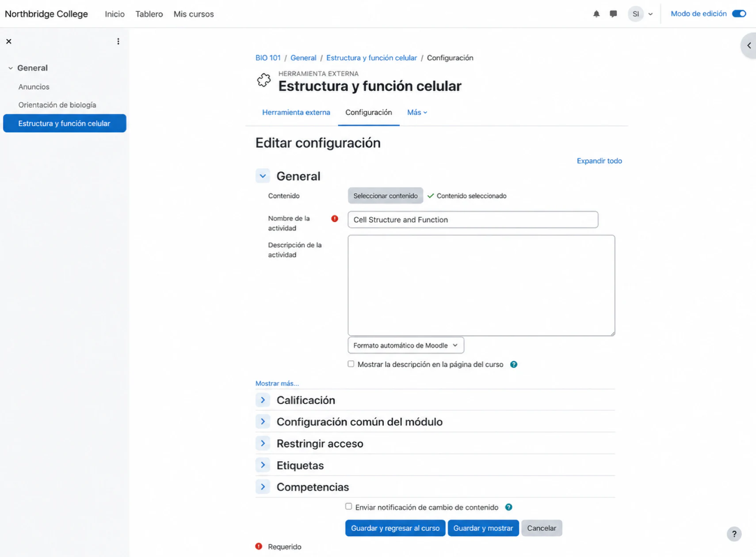This screenshot has width=756, height=557.
Task: Expand the Etiquetas section
Action: click(263, 465)
